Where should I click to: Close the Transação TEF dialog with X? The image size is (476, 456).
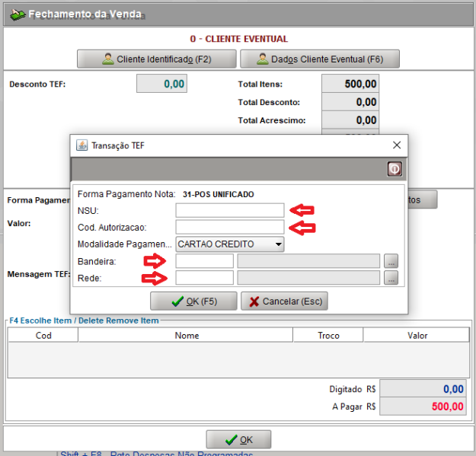click(396, 145)
